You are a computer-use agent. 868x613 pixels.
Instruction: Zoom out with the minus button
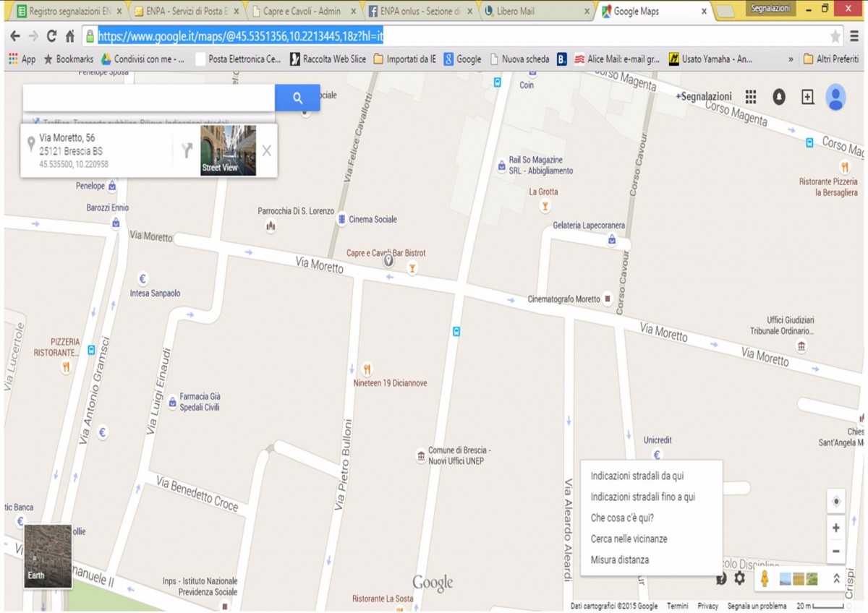835,551
